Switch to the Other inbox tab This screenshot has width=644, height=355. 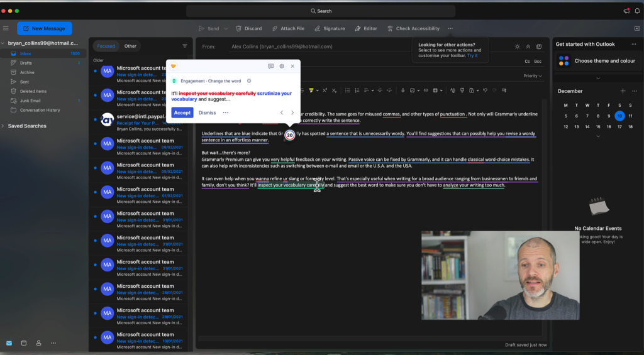(x=130, y=46)
